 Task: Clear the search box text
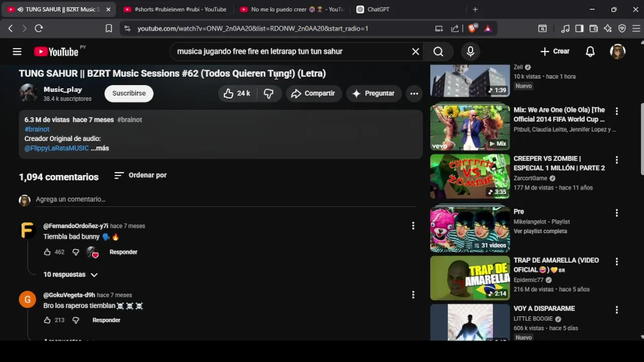(416, 51)
